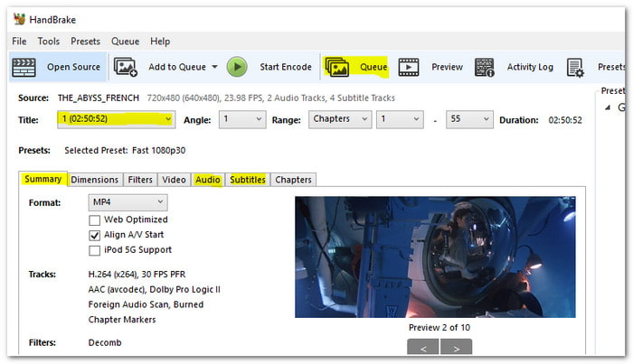Click the green Start Encode play icon
This screenshot has height=364, width=633.
237,67
